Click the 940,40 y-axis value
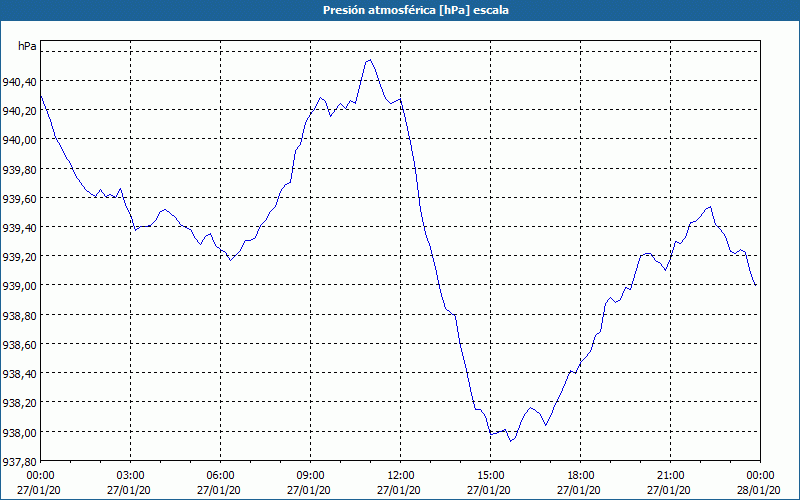This screenshot has width=800, height=500. pos(19,81)
